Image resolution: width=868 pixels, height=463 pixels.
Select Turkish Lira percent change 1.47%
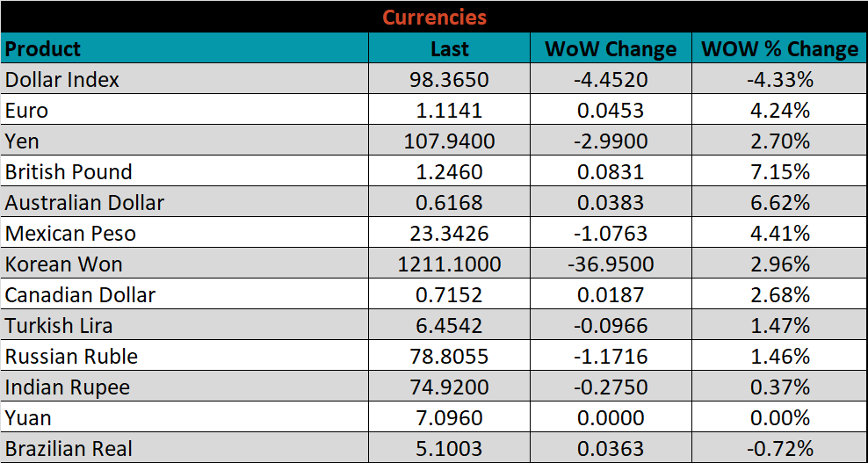(x=779, y=326)
